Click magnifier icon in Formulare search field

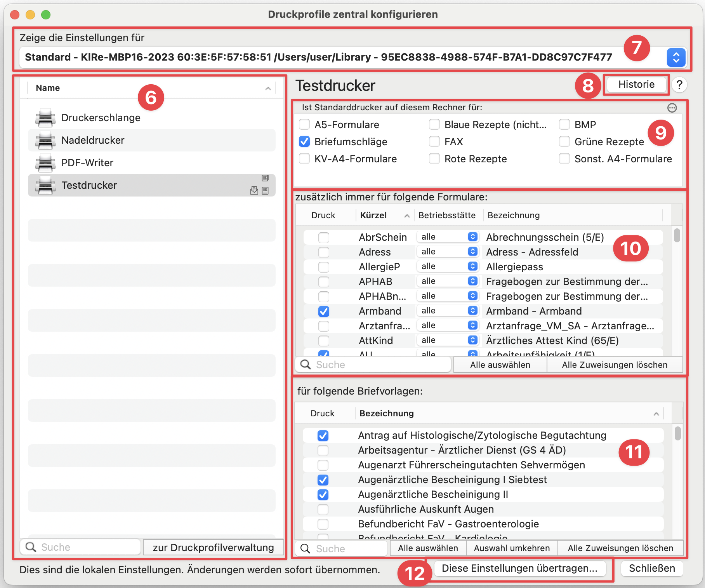click(306, 364)
